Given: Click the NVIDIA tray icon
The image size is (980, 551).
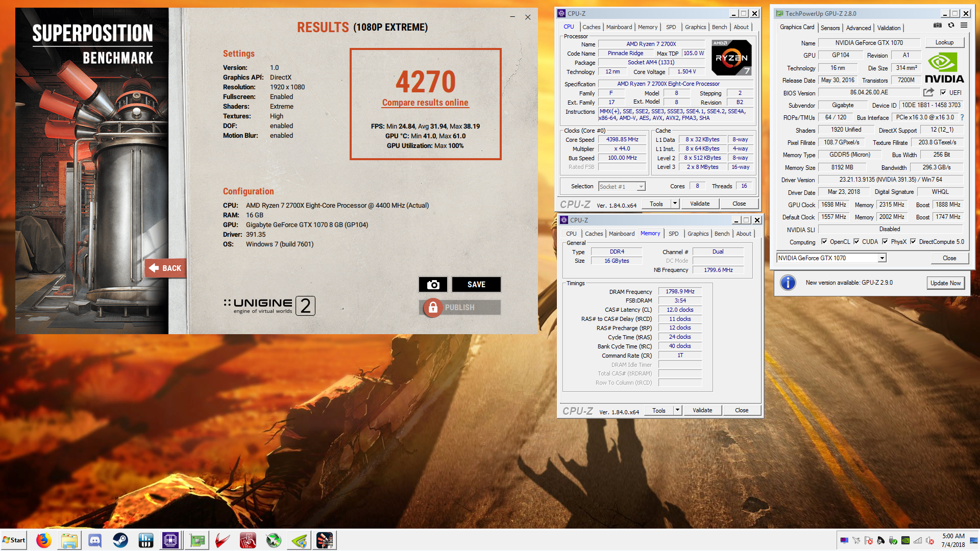Looking at the screenshot, I should tap(905, 540).
